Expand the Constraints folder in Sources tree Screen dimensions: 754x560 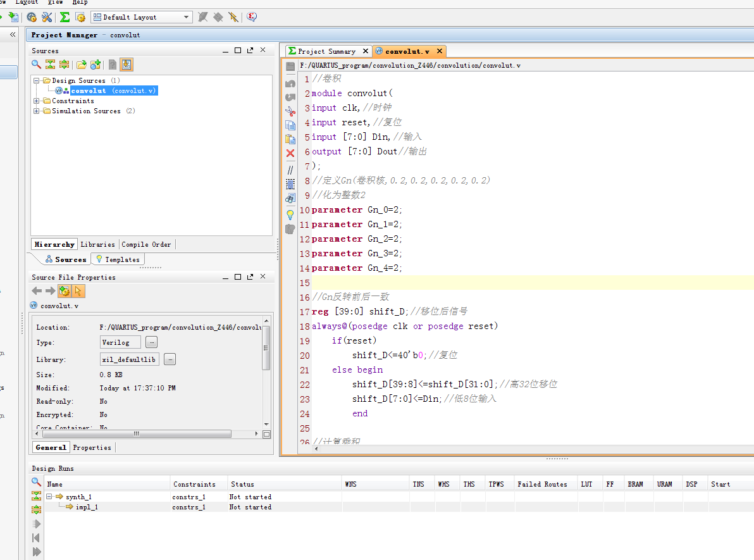coord(37,101)
